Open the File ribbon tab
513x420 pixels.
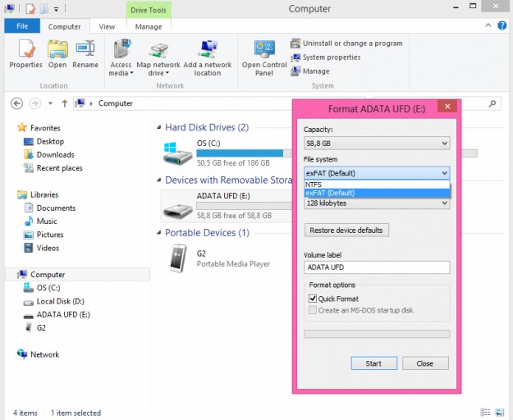click(x=22, y=26)
